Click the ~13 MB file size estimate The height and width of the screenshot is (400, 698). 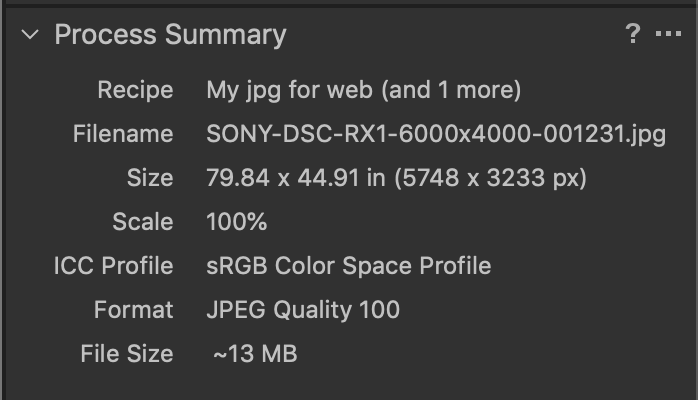(x=255, y=354)
